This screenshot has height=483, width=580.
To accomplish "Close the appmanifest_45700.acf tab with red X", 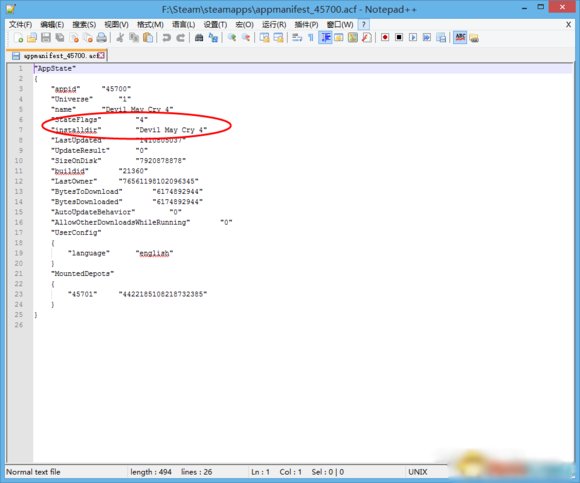I will tap(101, 56).
